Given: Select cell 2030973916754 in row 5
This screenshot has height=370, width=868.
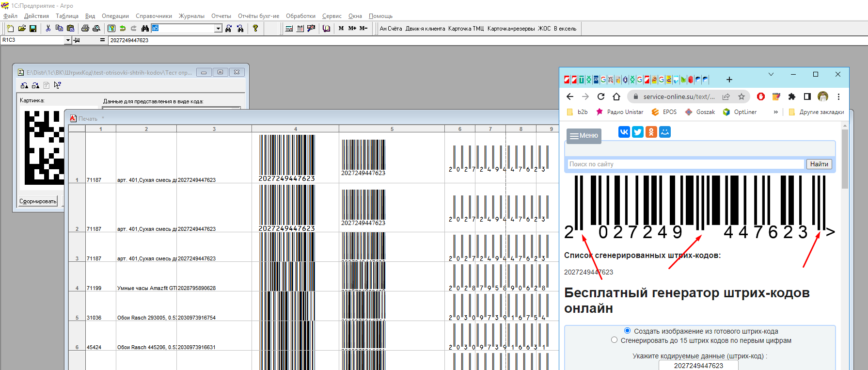Looking at the screenshot, I should 214,306.
